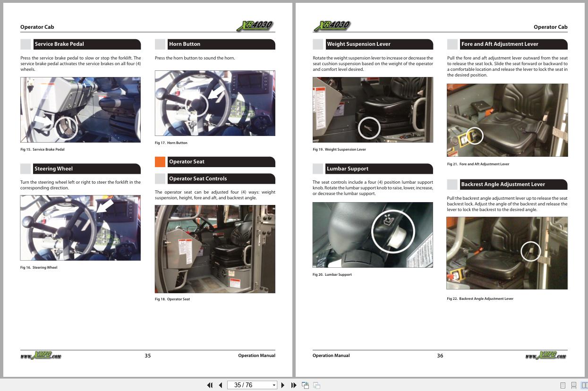This screenshot has width=588, height=391.
Task: Click the previous view navigation icon
Action: pos(306,385)
